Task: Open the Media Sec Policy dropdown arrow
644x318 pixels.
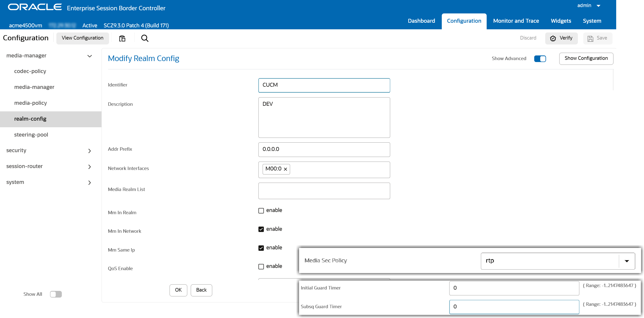Action: coord(626,261)
